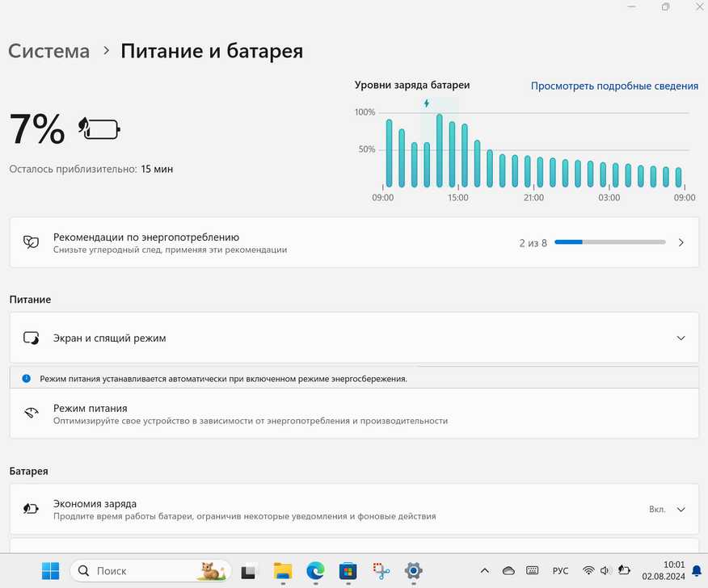Go back to Система in the breadcrumb
This screenshot has width=708, height=588.
coord(49,52)
